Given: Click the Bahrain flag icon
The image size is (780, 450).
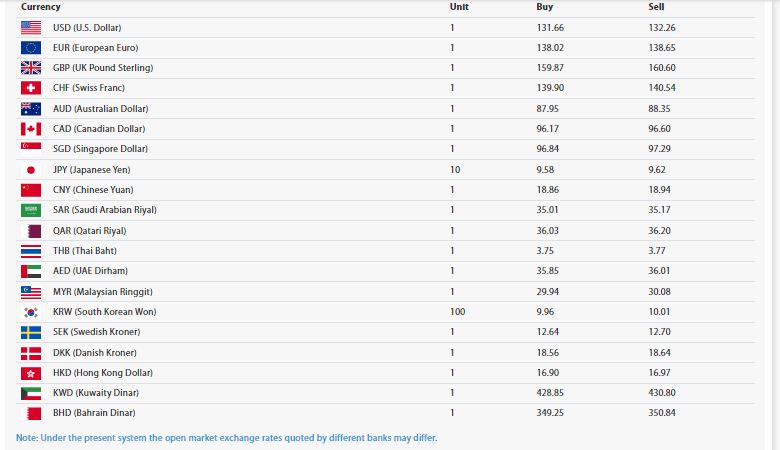Looking at the screenshot, I should click(x=31, y=413).
